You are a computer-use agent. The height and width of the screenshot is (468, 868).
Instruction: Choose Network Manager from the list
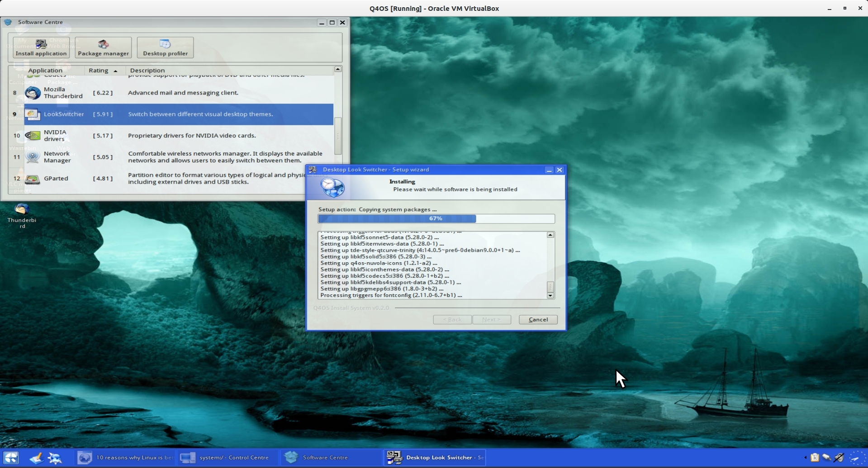(57, 157)
